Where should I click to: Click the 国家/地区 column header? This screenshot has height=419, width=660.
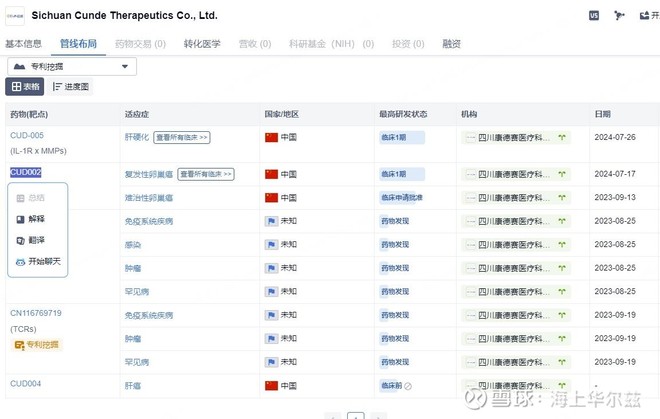click(282, 114)
